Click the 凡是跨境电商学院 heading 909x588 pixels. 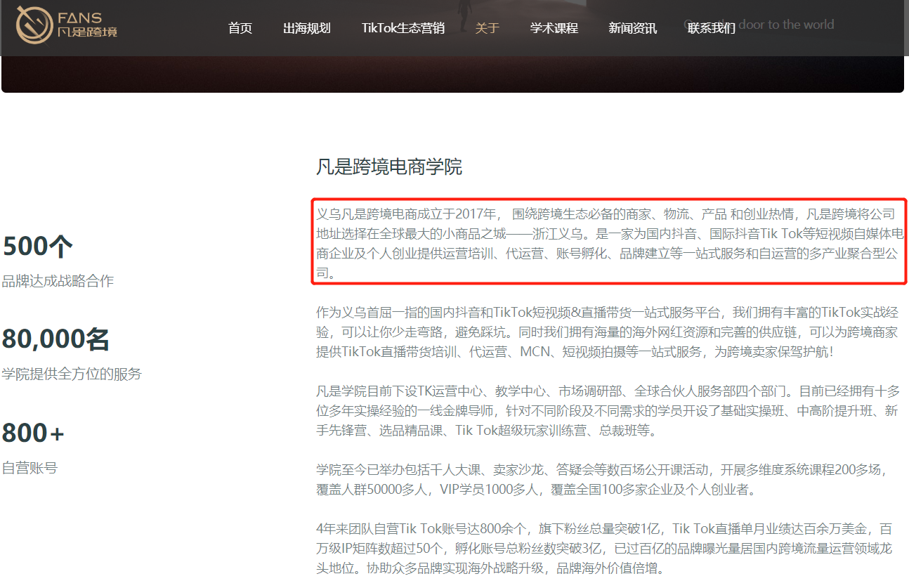(x=389, y=167)
